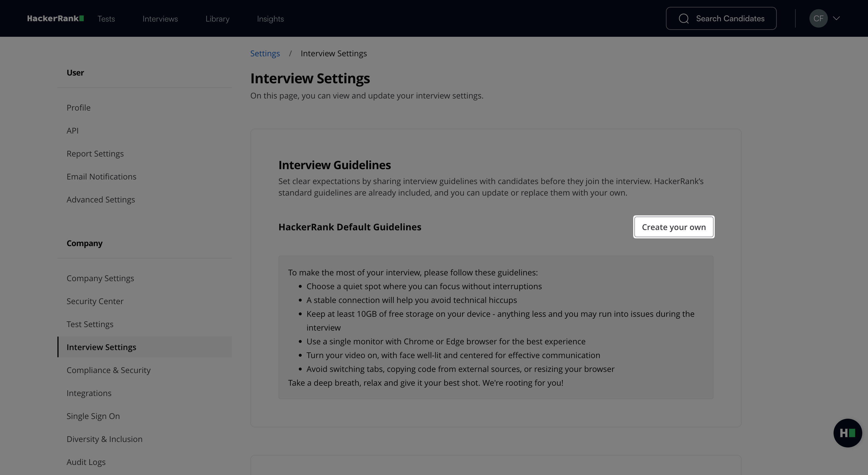The width and height of the screenshot is (868, 475).
Task: Open Integrations in the sidebar
Action: (x=89, y=393)
